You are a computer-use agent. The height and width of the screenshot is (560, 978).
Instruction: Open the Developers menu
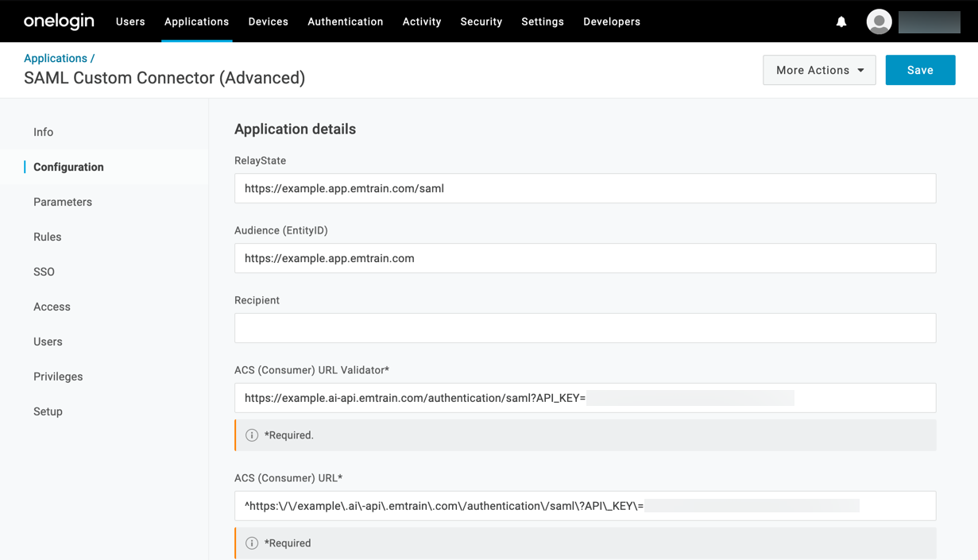611,21
